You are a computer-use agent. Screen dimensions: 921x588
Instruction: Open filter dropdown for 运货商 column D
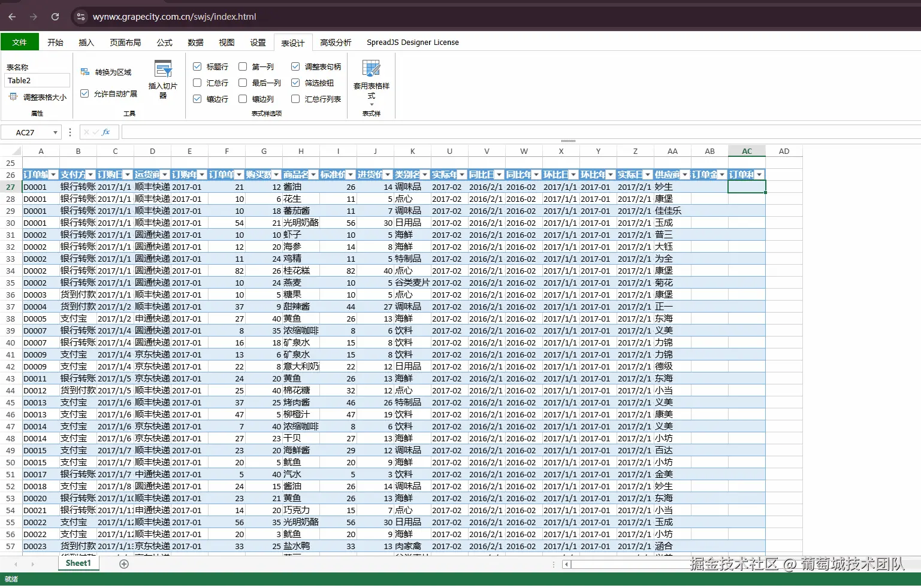point(165,175)
